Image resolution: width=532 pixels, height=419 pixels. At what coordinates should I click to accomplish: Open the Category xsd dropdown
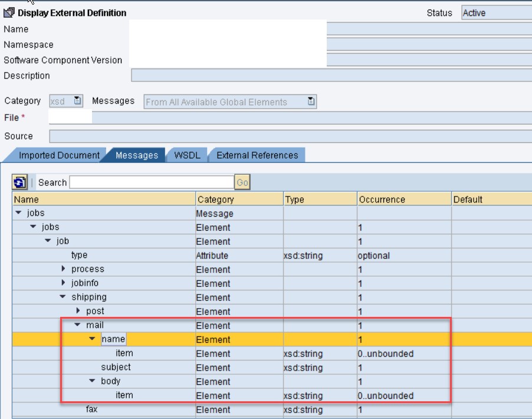(x=78, y=102)
